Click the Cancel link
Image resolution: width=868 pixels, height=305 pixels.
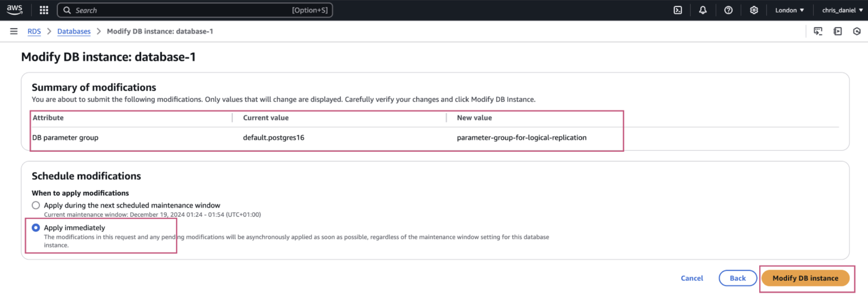point(692,278)
